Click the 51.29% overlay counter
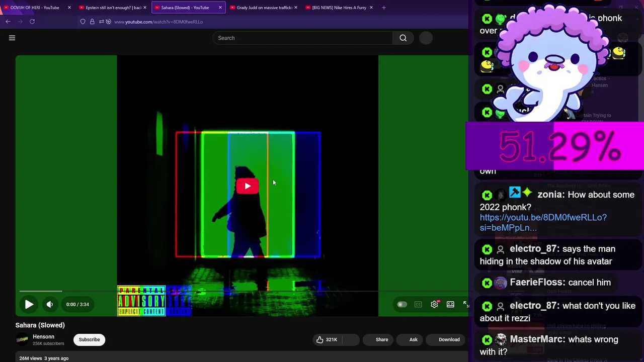 (x=555, y=146)
